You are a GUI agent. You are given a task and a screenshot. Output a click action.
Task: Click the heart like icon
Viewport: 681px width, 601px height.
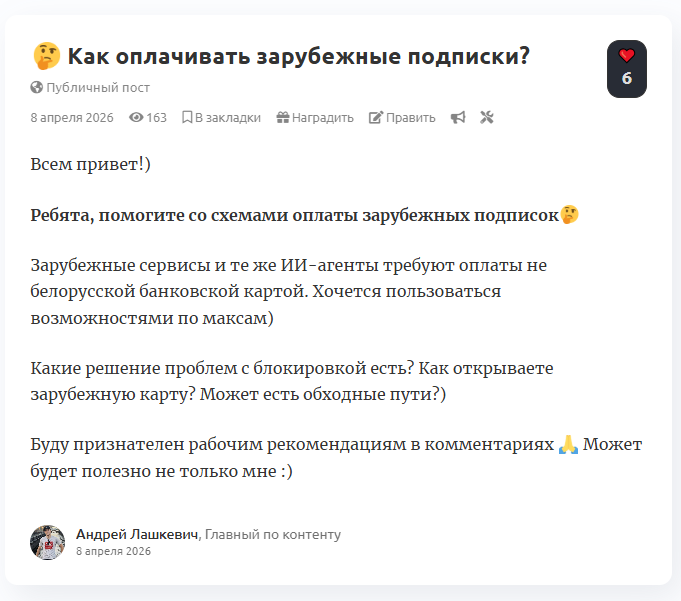point(627,56)
